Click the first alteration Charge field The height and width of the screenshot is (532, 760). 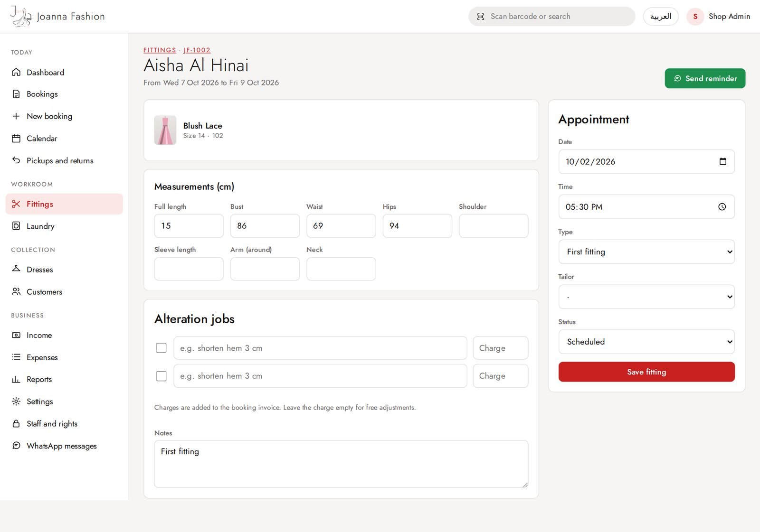pyautogui.click(x=501, y=348)
